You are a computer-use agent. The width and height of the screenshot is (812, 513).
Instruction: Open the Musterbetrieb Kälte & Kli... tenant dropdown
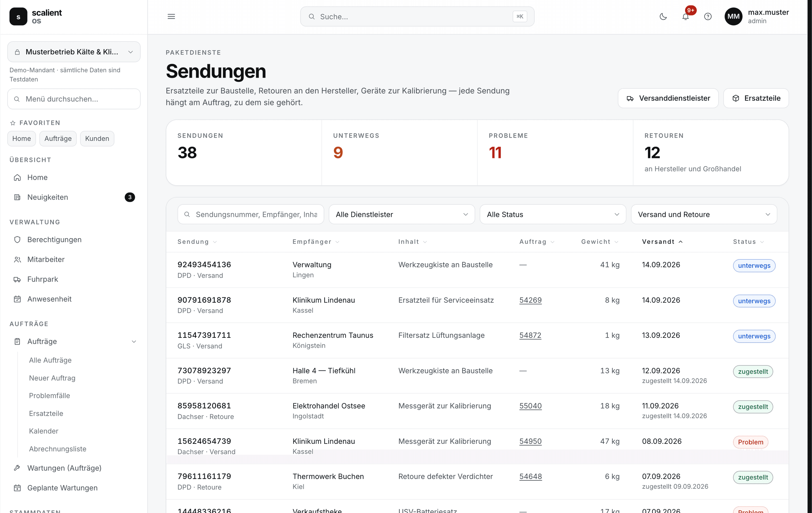(74, 52)
